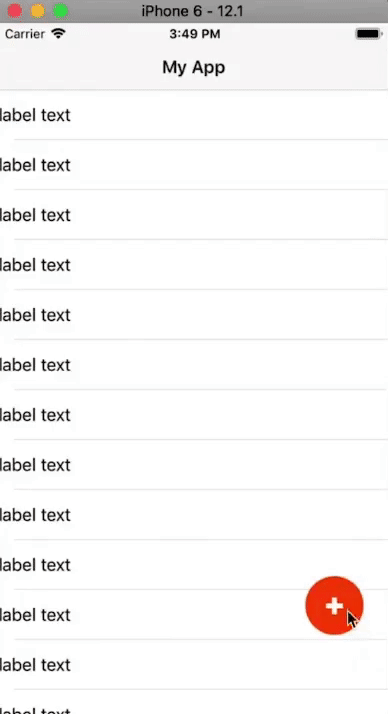The width and height of the screenshot is (388, 714).
Task: Close the iPhone 6 simulator window
Action: pos(15,11)
